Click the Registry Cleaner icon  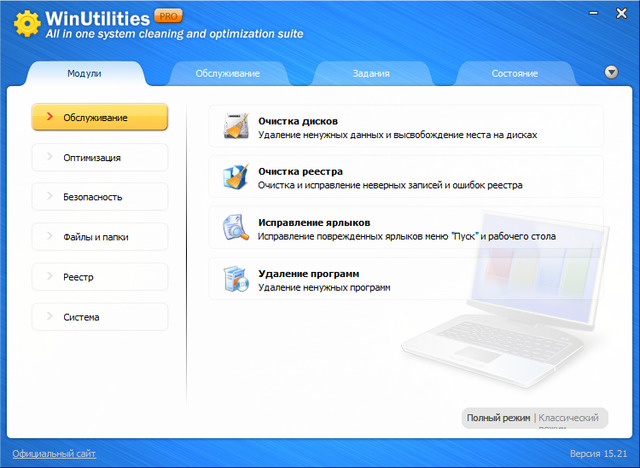[x=236, y=177]
